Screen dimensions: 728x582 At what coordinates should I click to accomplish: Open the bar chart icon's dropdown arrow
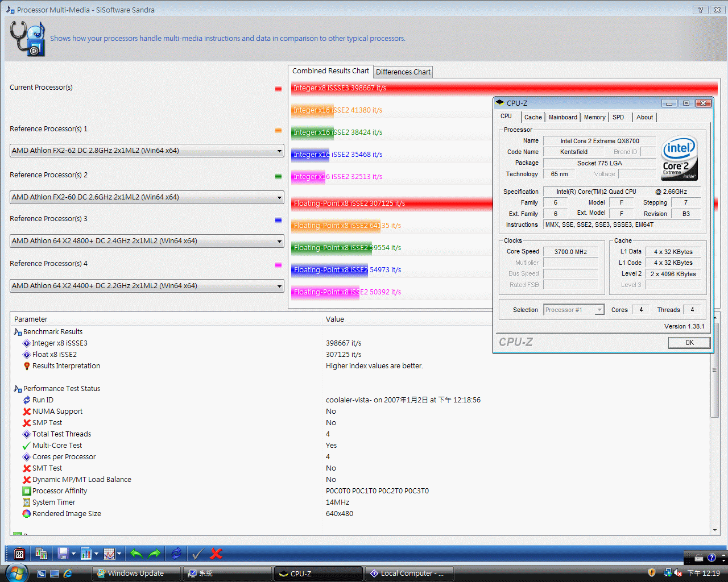coord(96,554)
